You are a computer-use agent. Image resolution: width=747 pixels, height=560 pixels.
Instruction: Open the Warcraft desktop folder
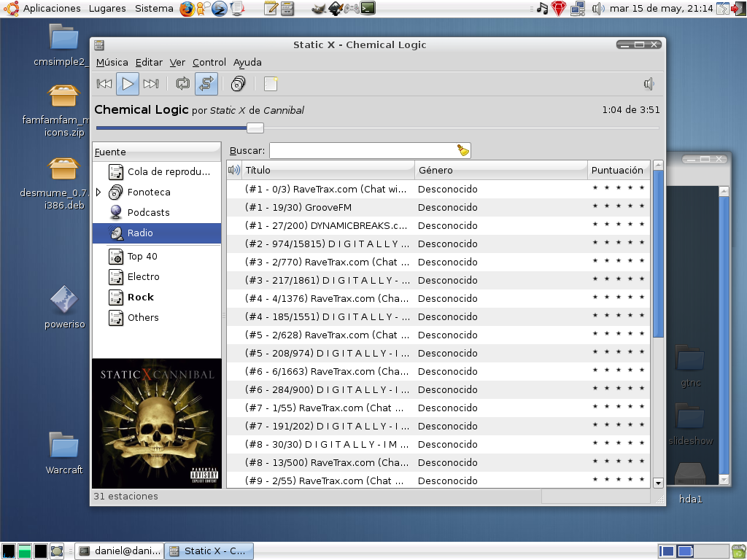64,452
